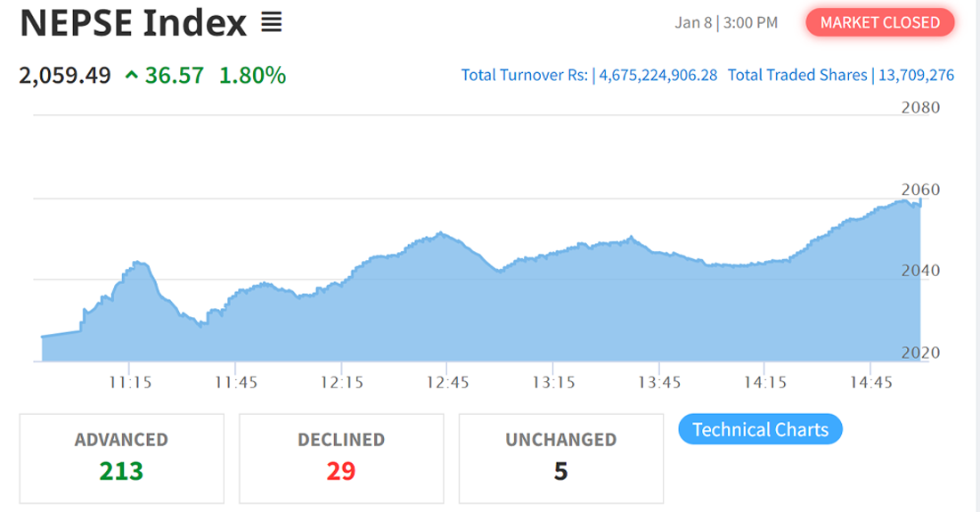Click the NEPSE Index title heading
The height and width of the screenshot is (512, 980).
pos(133,24)
